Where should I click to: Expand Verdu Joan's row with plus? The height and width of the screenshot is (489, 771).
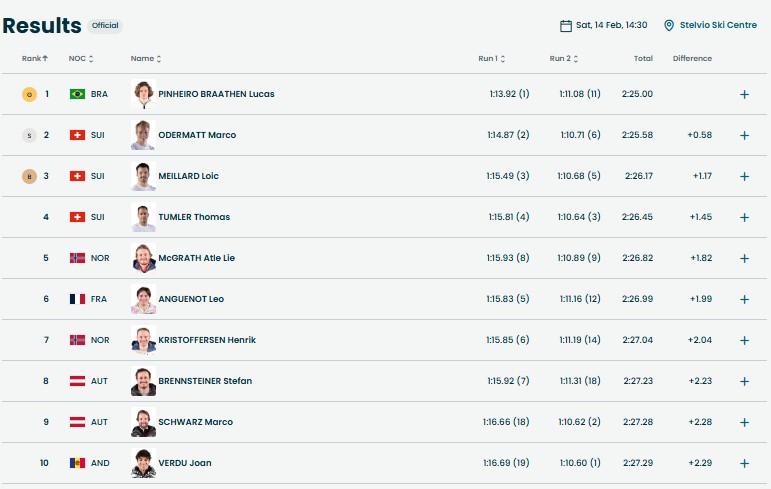click(x=744, y=463)
